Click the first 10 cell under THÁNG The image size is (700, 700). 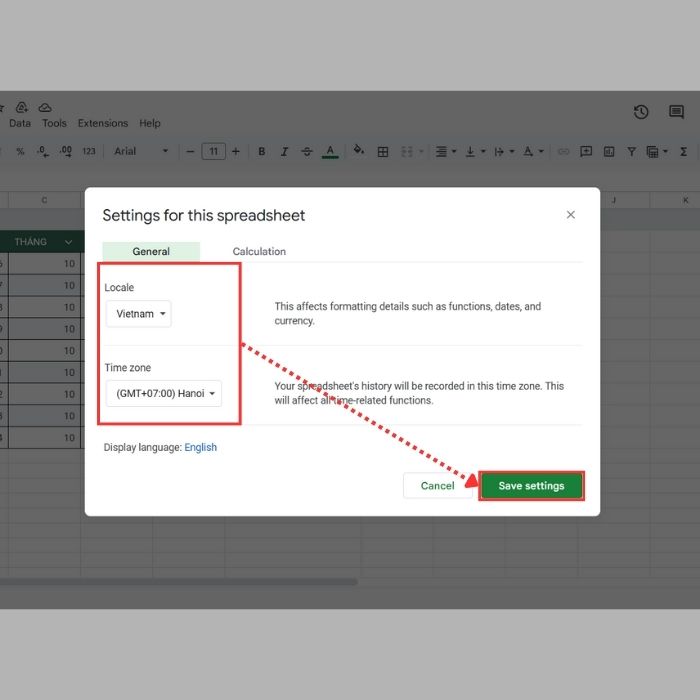[x=44, y=263]
